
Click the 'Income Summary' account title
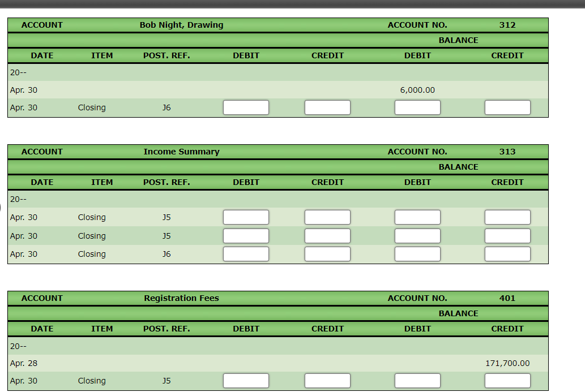(181, 152)
